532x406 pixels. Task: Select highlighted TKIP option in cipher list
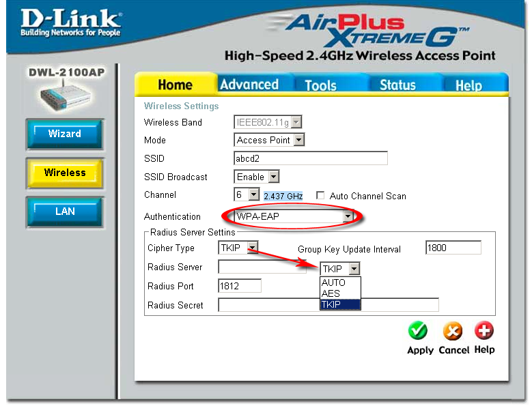340,304
